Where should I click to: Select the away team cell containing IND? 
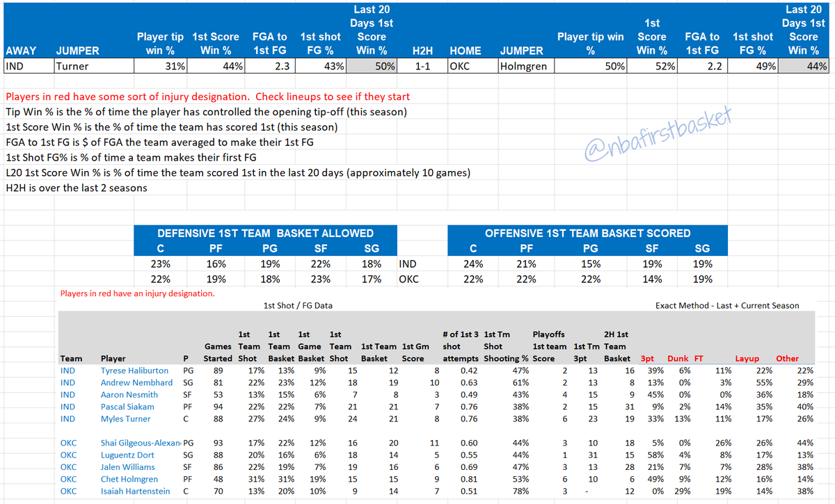(29, 67)
